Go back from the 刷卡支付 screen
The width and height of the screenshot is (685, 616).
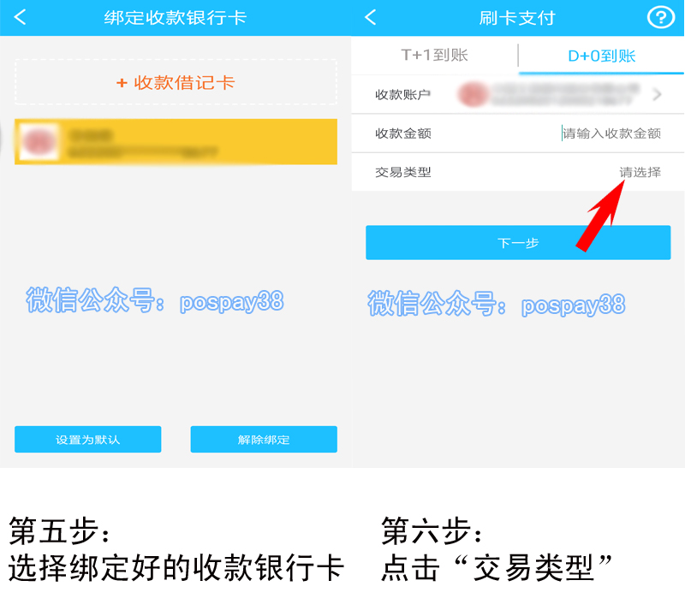(x=371, y=17)
